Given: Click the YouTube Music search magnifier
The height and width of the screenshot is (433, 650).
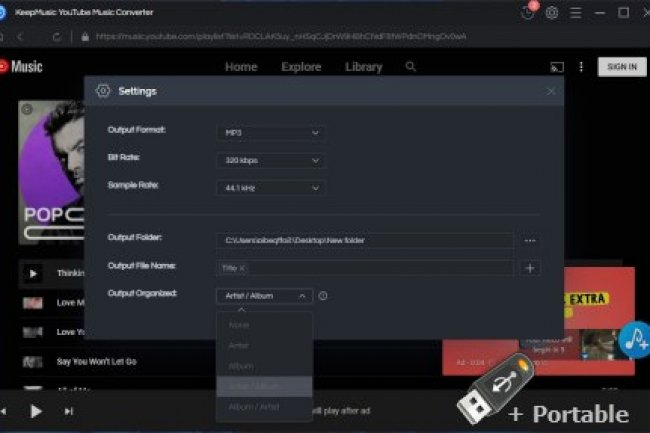Looking at the screenshot, I should (x=411, y=67).
